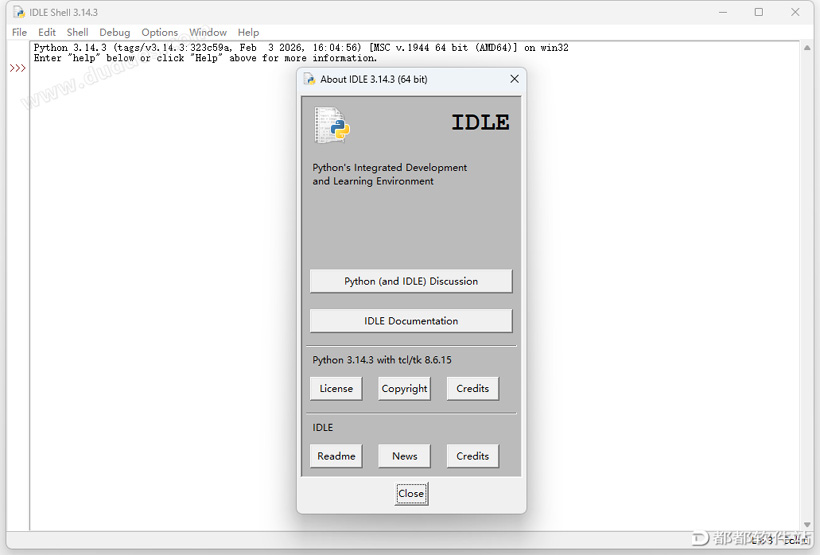
Task: Close About IDLE dialog with X
Action: (515, 79)
